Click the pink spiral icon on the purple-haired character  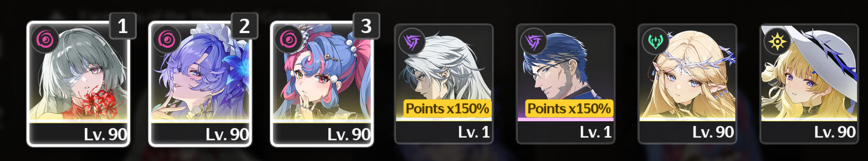[x=167, y=39]
